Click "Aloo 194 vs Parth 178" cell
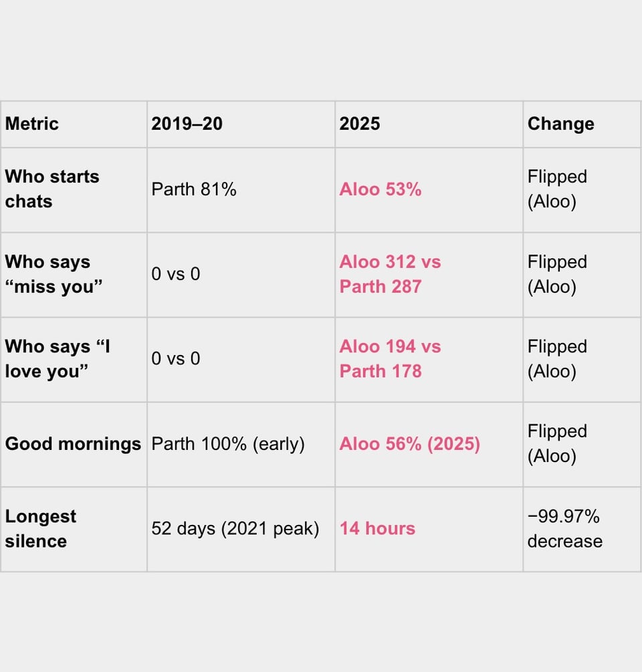This screenshot has height=672, width=642. coord(390,359)
